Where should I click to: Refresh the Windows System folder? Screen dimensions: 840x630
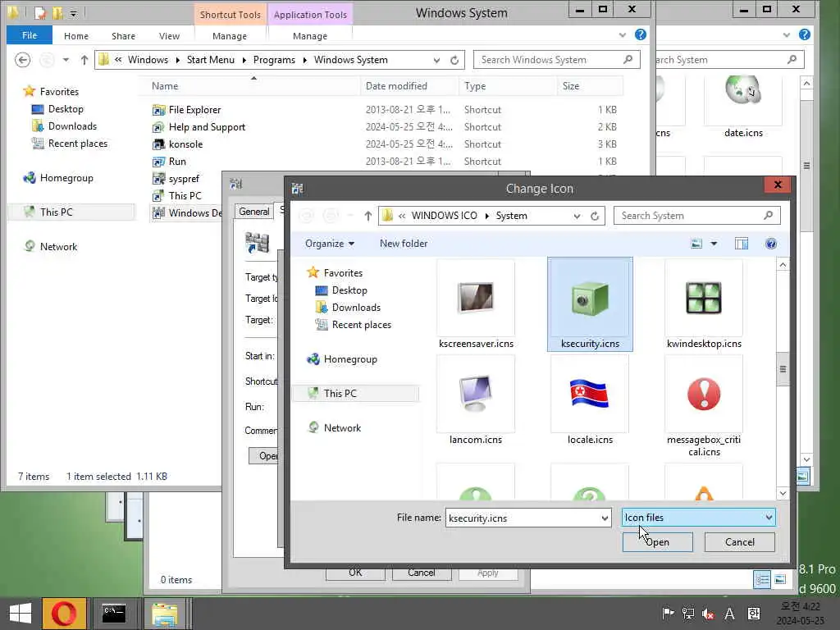pyautogui.click(x=454, y=60)
